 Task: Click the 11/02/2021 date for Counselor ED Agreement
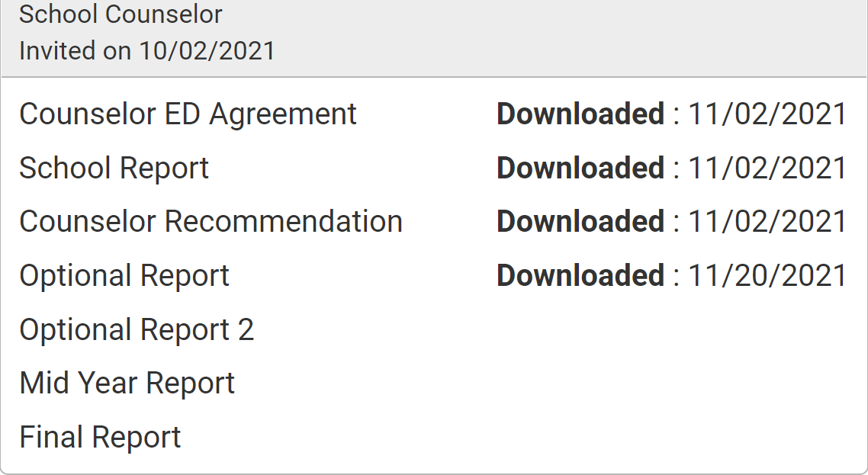click(x=767, y=114)
